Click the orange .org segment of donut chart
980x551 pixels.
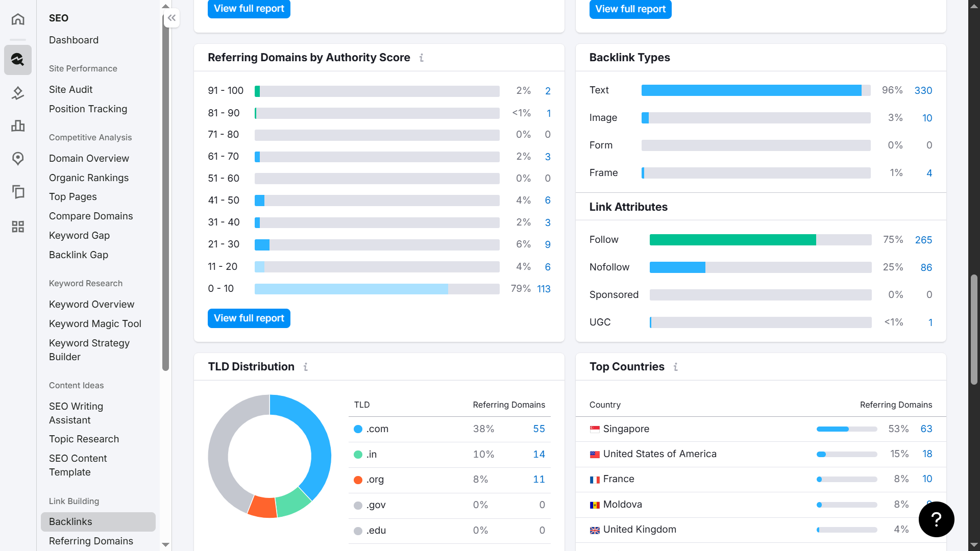[x=262, y=507]
